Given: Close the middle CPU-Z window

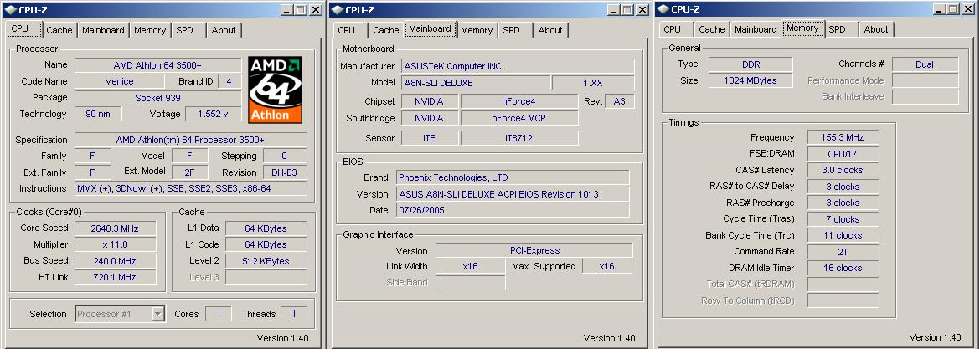Looking at the screenshot, I should pyautogui.click(x=642, y=10).
